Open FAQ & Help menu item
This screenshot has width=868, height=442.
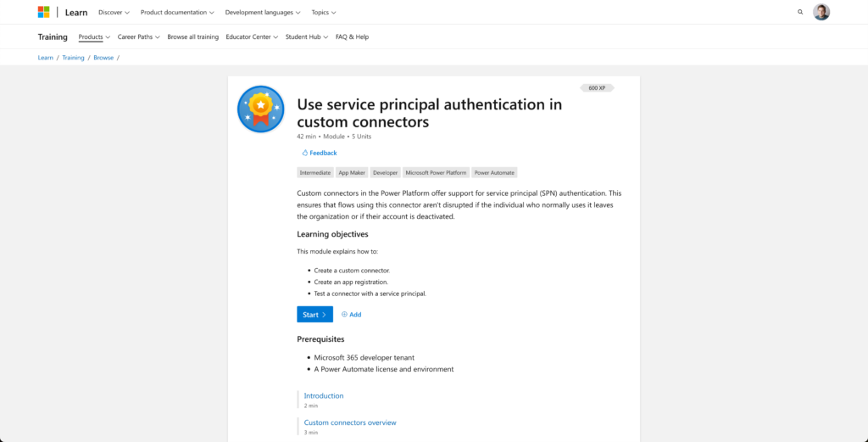pyautogui.click(x=352, y=37)
